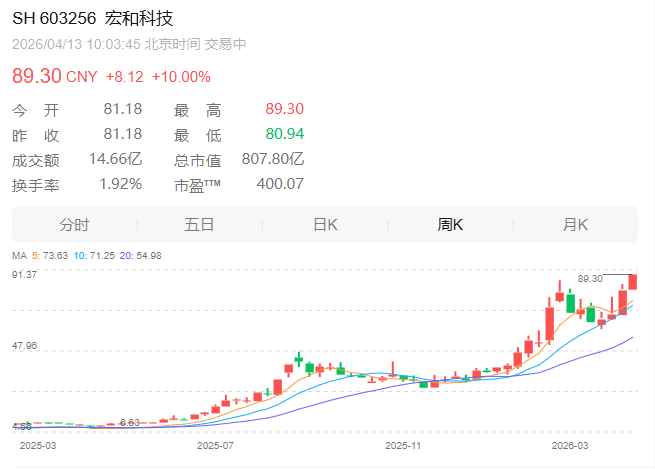
Task: Select the 五日 tab
Action: [x=199, y=225]
